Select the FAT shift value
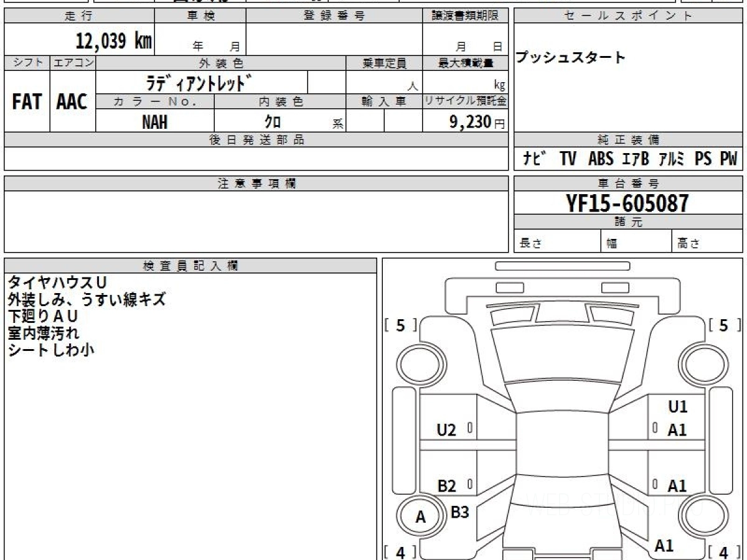 pyautogui.click(x=27, y=102)
